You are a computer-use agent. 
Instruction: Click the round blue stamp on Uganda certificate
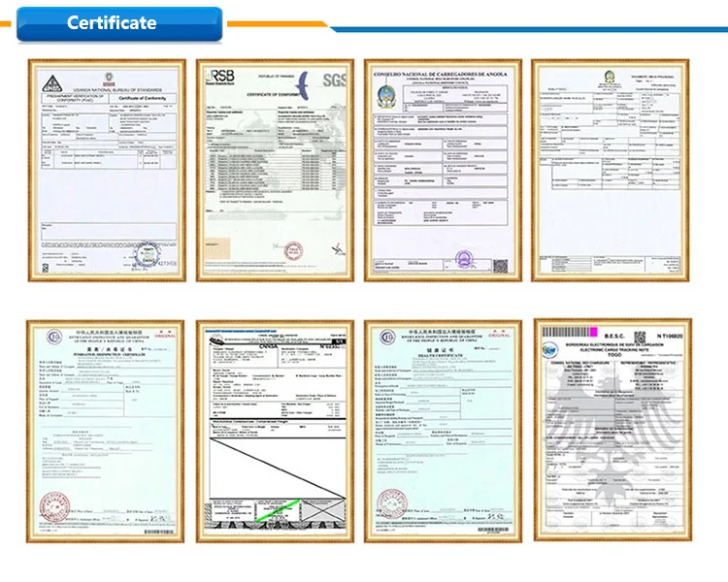146,254
